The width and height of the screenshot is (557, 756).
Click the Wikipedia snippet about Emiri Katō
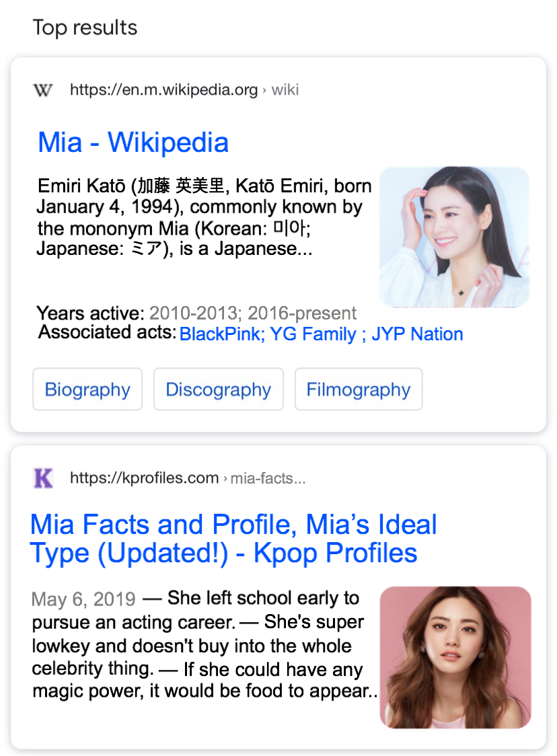[x=205, y=217]
